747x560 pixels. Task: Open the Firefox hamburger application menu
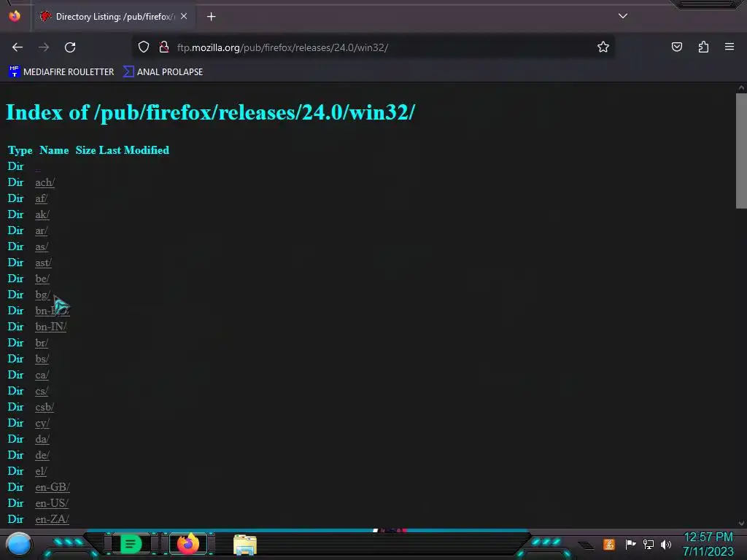[729, 47]
